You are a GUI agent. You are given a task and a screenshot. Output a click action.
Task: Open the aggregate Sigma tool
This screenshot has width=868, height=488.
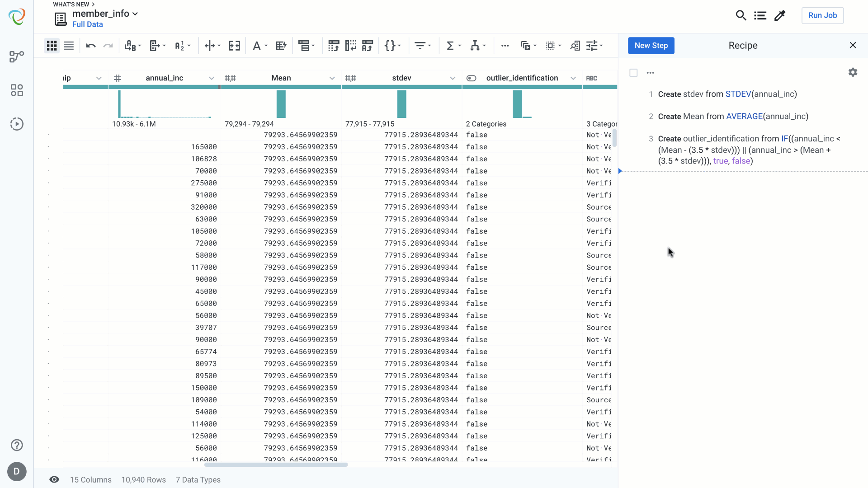click(x=451, y=46)
